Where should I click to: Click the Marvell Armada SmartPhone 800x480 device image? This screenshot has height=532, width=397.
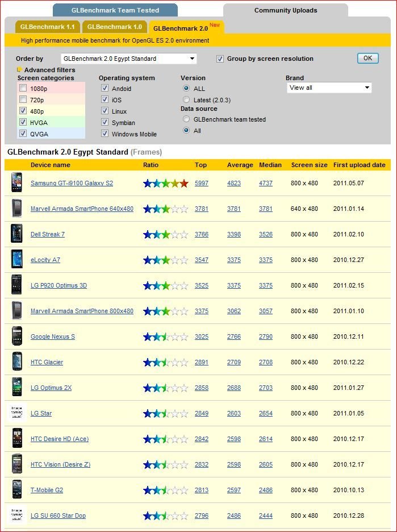point(16,310)
